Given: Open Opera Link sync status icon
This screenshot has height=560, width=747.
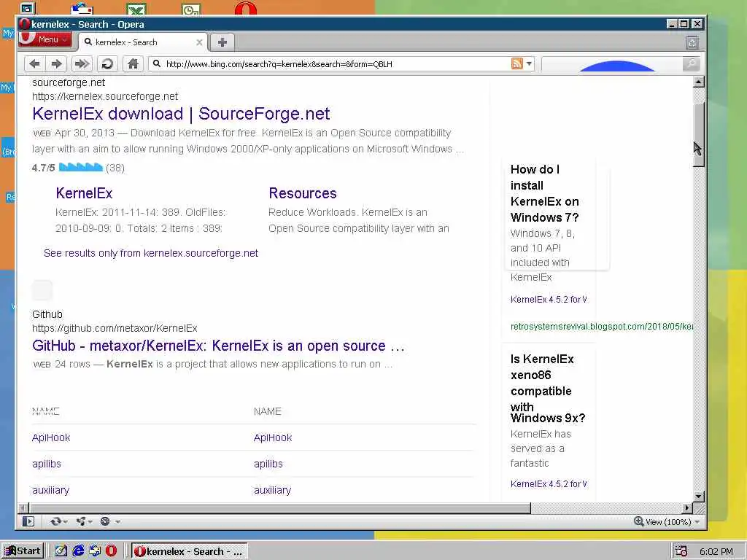Looking at the screenshot, I should pyautogui.click(x=55, y=521).
